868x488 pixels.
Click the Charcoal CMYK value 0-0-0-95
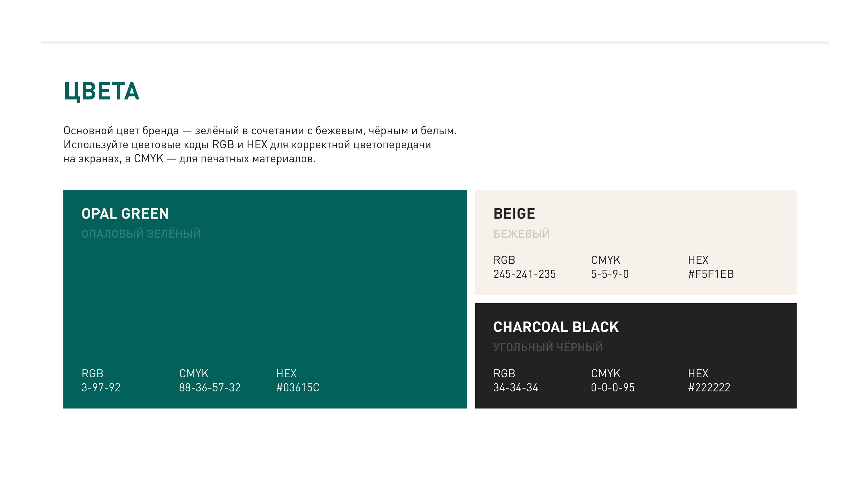coord(612,388)
